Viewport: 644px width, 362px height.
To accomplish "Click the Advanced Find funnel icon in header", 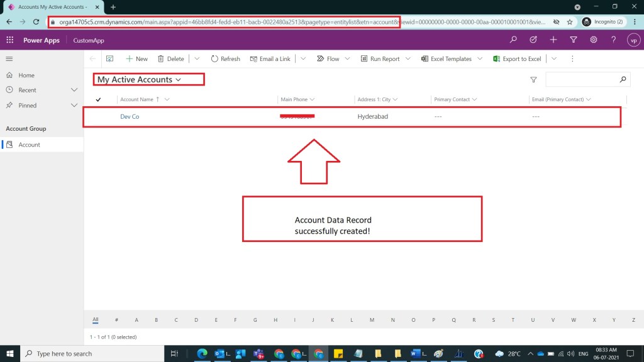I will [x=573, y=40].
